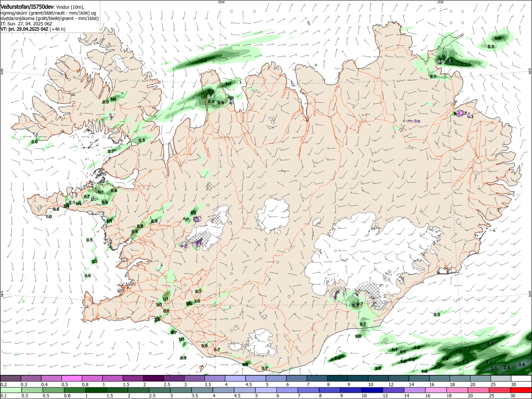Pick the bright red rain swatch above 30

coord(521,390)
